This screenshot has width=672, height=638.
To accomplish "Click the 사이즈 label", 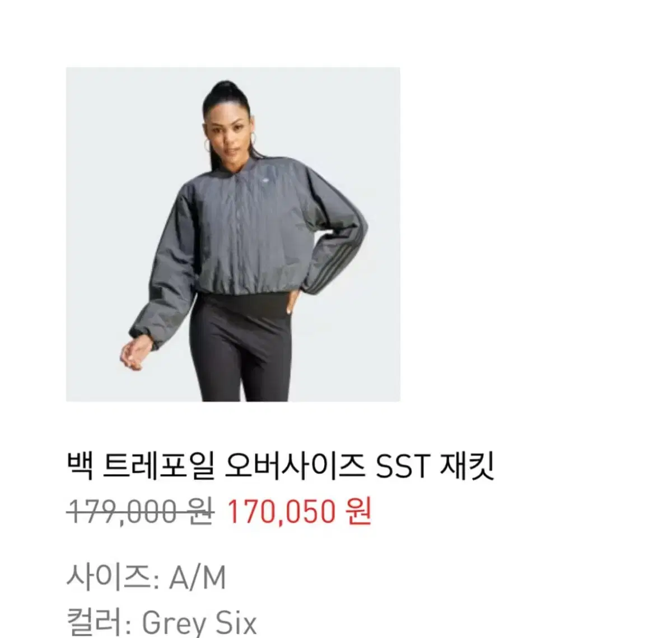I will coord(109,577).
